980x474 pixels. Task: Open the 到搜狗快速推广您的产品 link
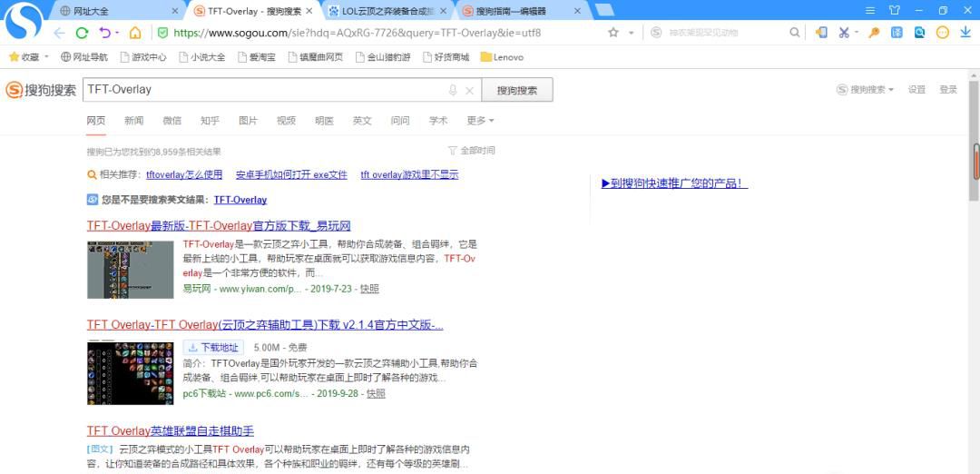tap(675, 183)
